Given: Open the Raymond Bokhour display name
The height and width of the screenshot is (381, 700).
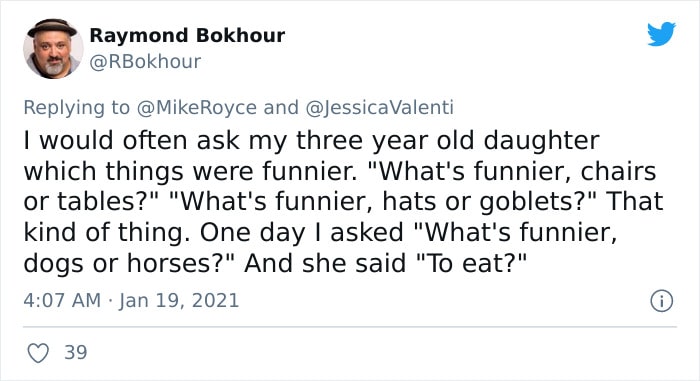Looking at the screenshot, I should [x=187, y=35].
